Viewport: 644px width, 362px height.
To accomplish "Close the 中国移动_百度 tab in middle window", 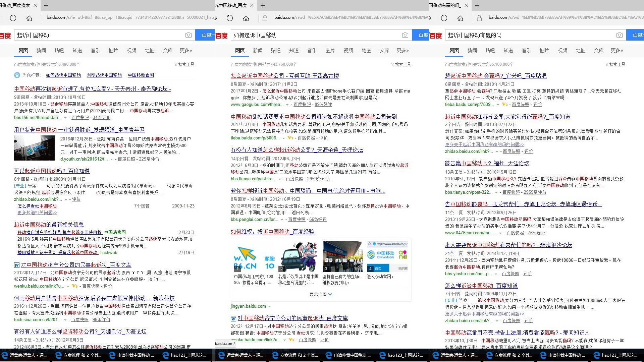I will click(x=252, y=5).
